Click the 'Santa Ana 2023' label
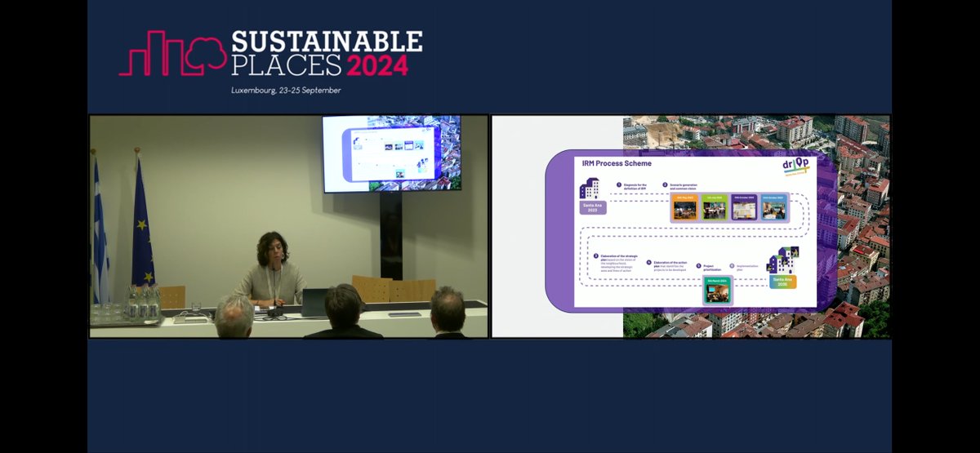Image resolution: width=980 pixels, height=453 pixels. (x=593, y=207)
